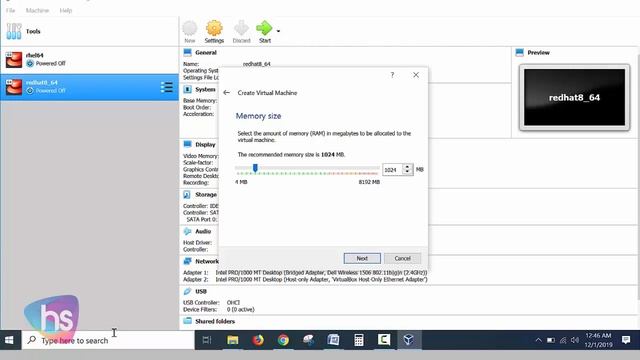Image resolution: width=640 pixels, height=360 pixels.
Task: Open the Machine menu
Action: (37, 10)
